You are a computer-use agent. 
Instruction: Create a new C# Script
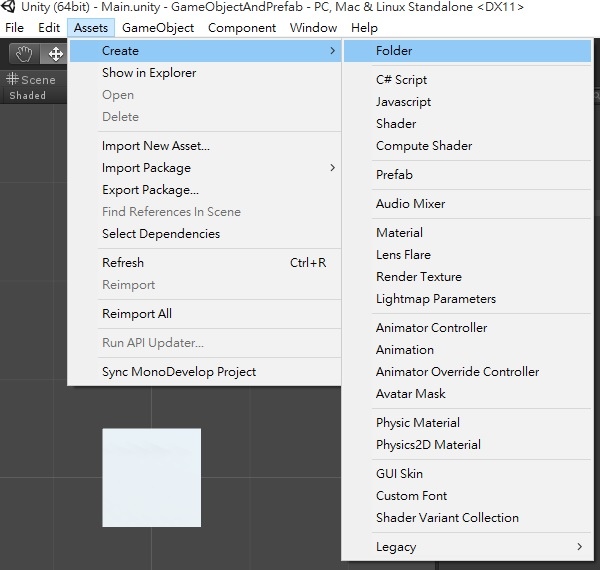[x=467, y=80]
